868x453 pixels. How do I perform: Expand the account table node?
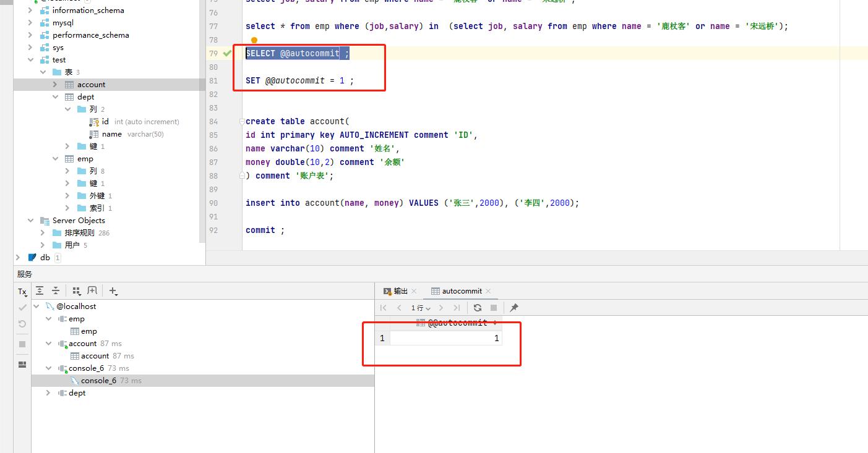point(55,85)
